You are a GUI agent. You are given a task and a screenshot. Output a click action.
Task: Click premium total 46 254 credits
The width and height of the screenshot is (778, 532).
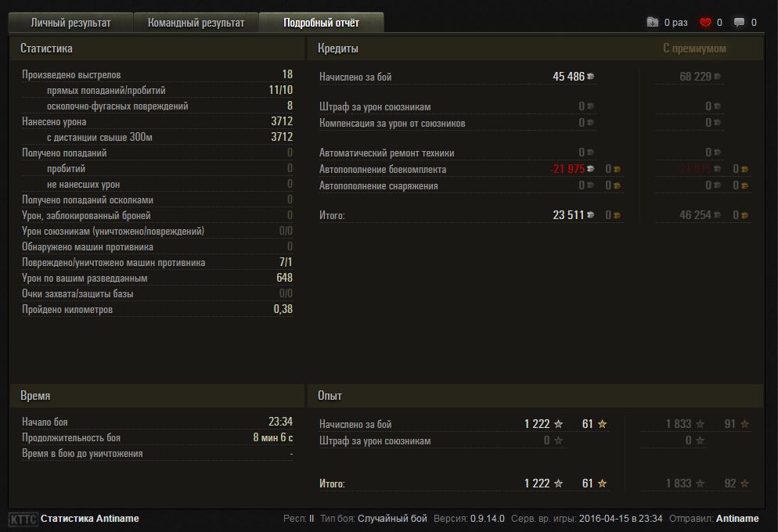click(x=696, y=214)
